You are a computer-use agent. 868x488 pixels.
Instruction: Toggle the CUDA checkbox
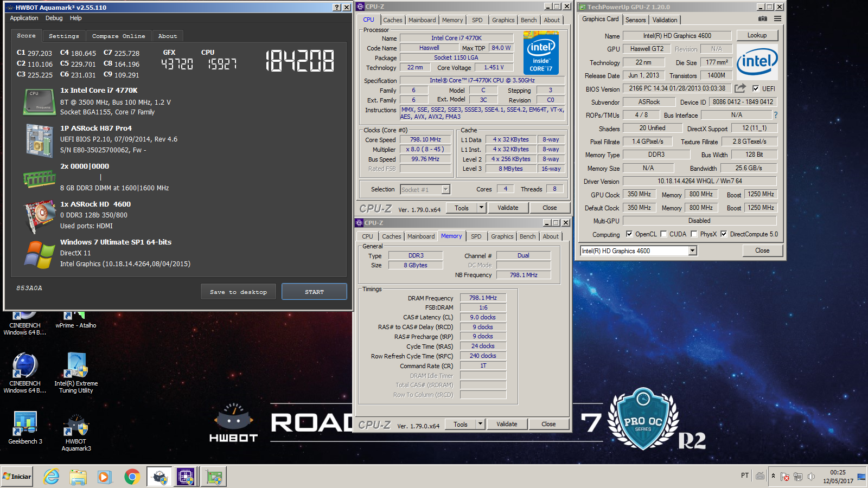[663, 234]
